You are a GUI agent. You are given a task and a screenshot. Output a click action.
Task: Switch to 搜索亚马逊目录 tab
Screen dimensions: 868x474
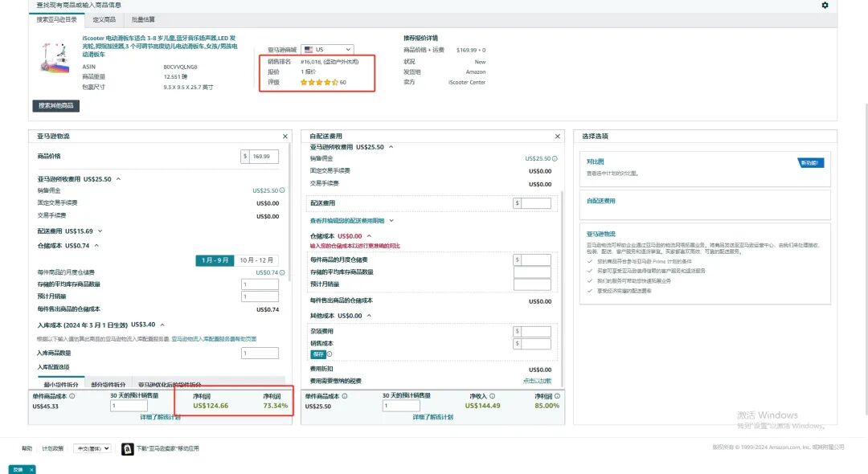click(56, 20)
